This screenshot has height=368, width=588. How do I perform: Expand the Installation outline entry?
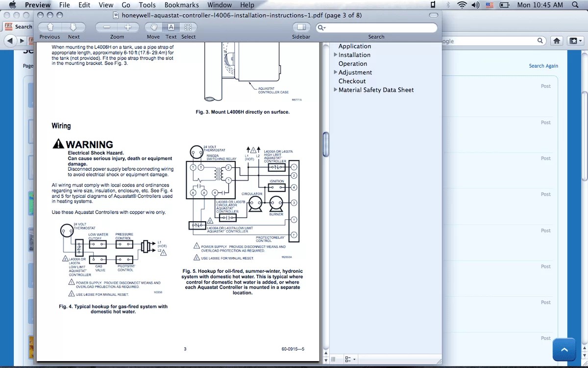click(x=336, y=54)
